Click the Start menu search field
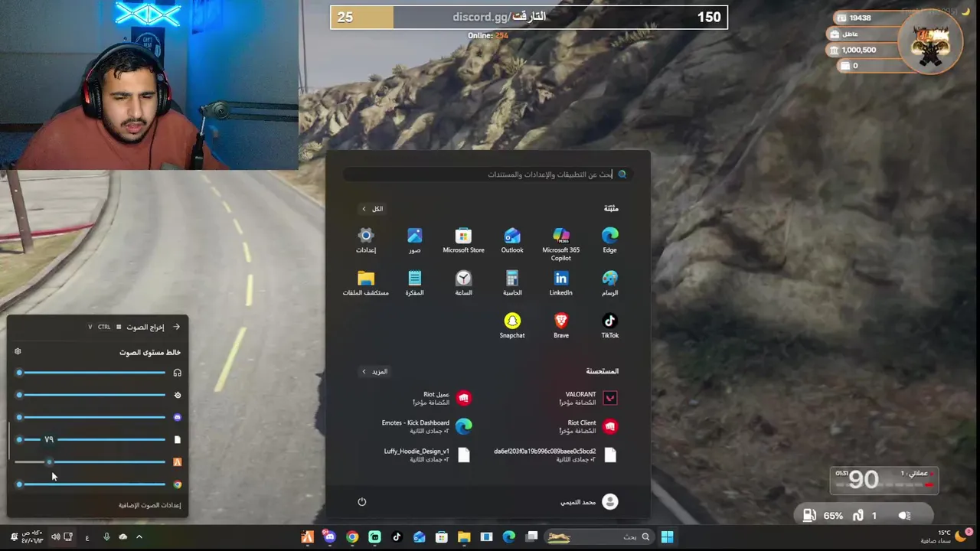980x551 pixels. click(488, 174)
